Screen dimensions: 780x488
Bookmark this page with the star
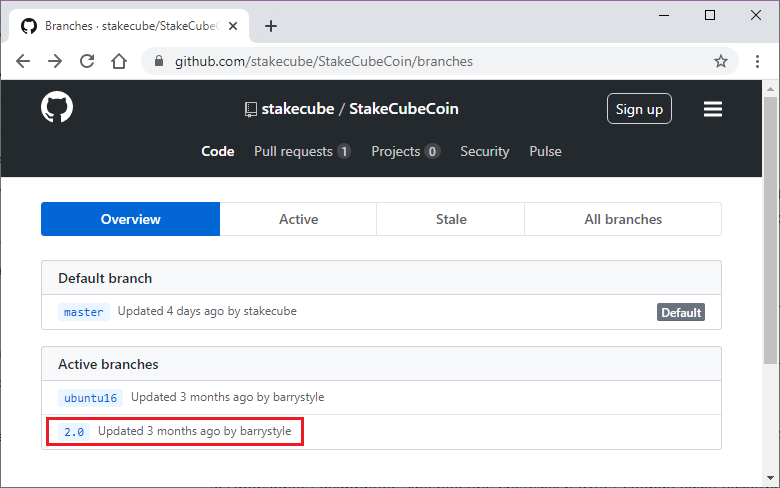tap(721, 61)
